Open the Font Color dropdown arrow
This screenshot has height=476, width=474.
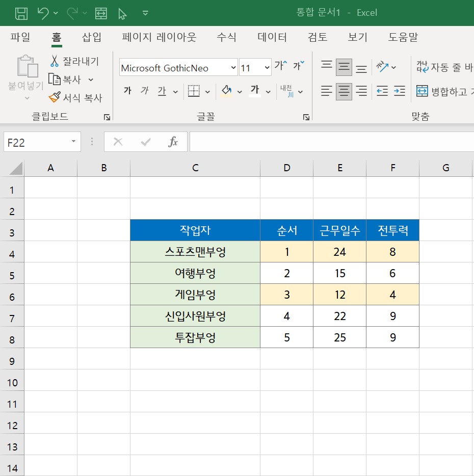coord(268,92)
